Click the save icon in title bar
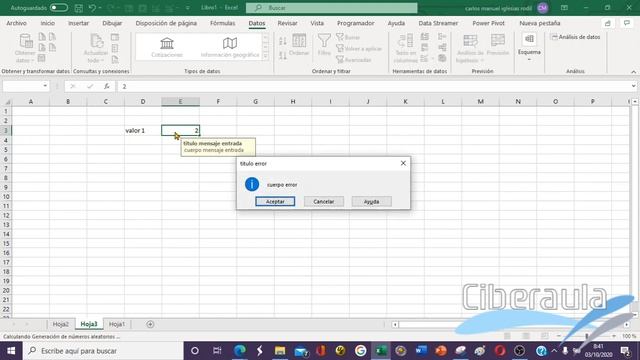This screenshot has width=640, height=360. point(79,8)
